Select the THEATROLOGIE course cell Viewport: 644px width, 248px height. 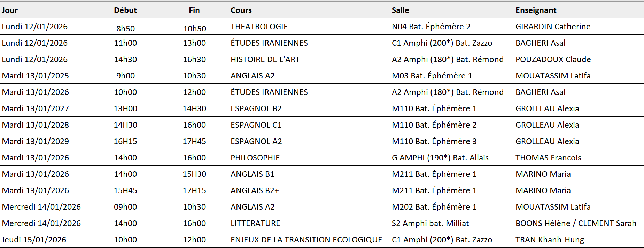coord(259,27)
